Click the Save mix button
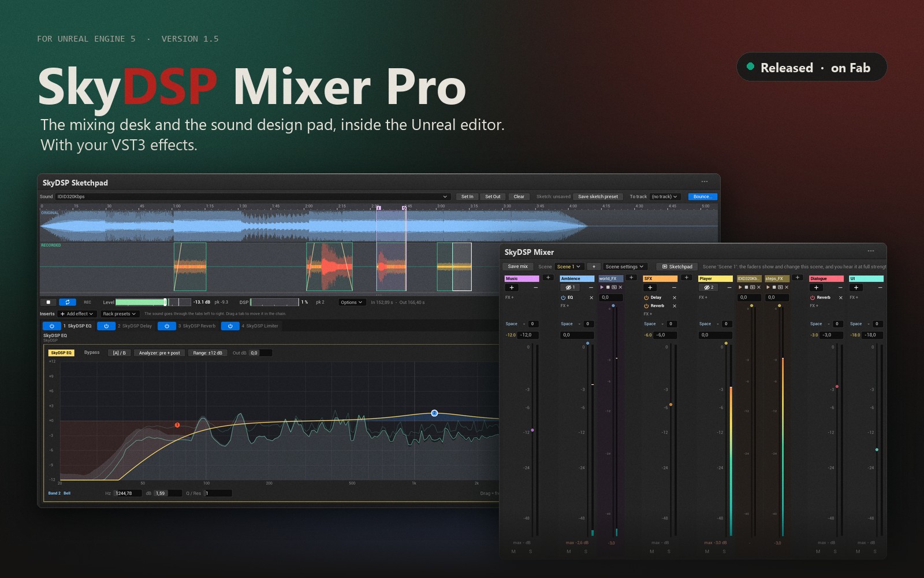924x578 pixels. (x=517, y=266)
